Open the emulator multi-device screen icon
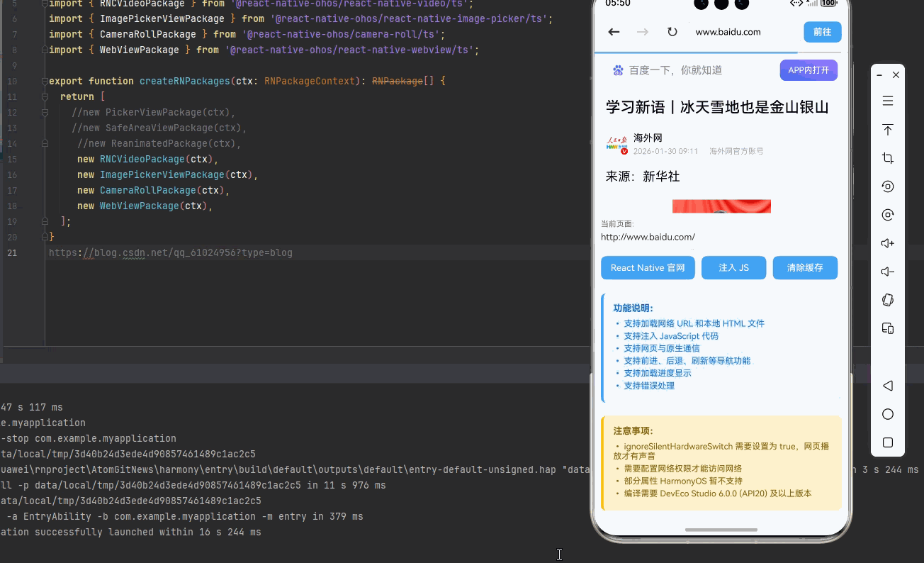924x563 pixels. pyautogui.click(x=887, y=328)
